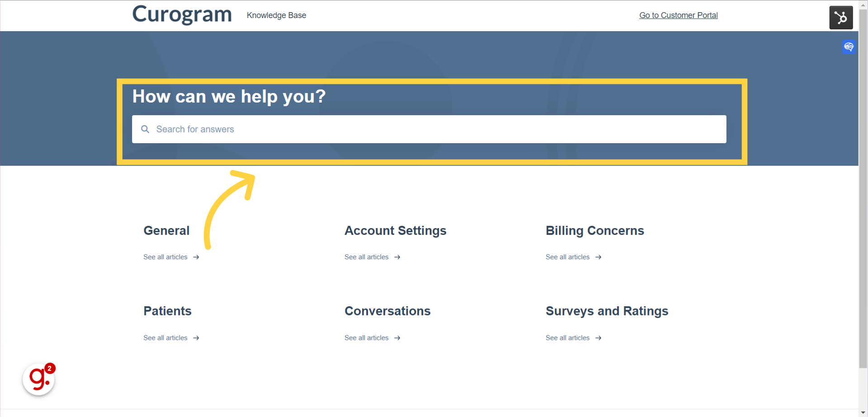
Task: Open the General category heading
Action: (166, 231)
